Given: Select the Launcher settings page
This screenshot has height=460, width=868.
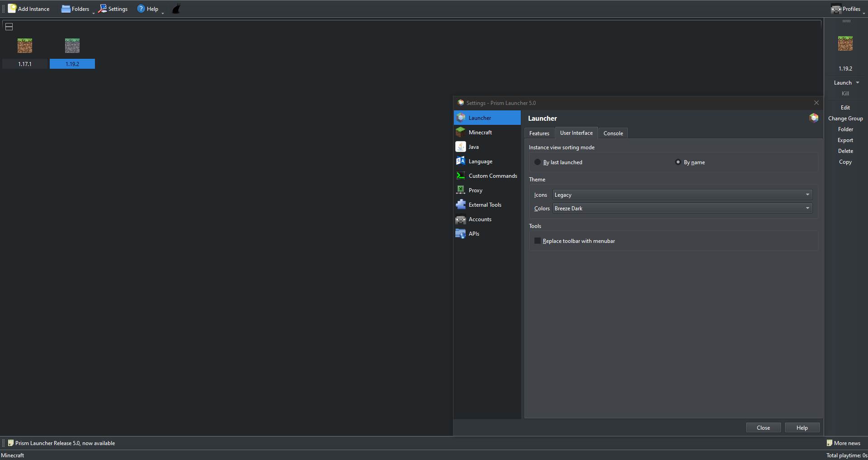Looking at the screenshot, I should (x=487, y=118).
